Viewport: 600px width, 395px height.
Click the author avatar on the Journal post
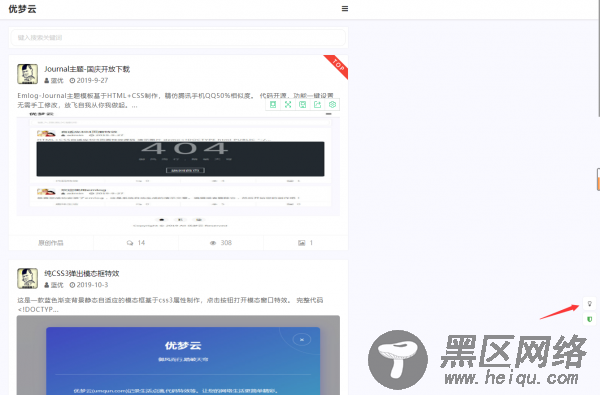coord(28,74)
